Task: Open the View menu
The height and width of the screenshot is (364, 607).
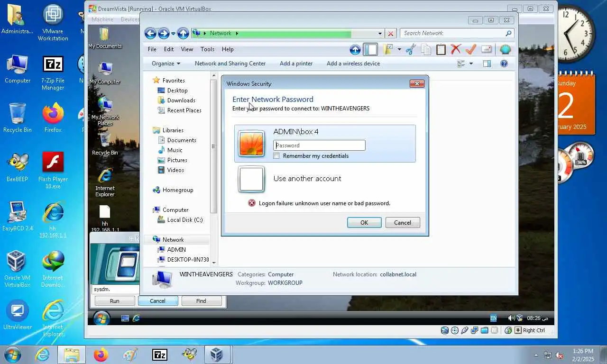Action: pos(187,49)
